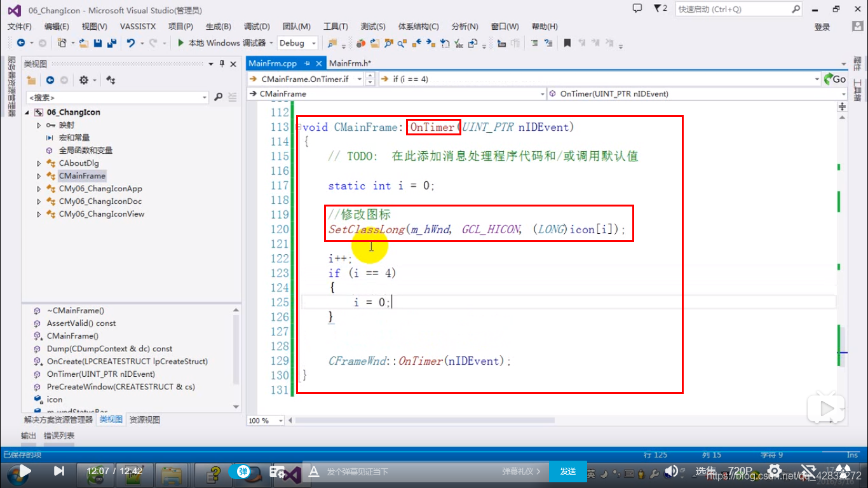The width and height of the screenshot is (868, 488).
Task: Click the video player play button
Action: click(24, 471)
